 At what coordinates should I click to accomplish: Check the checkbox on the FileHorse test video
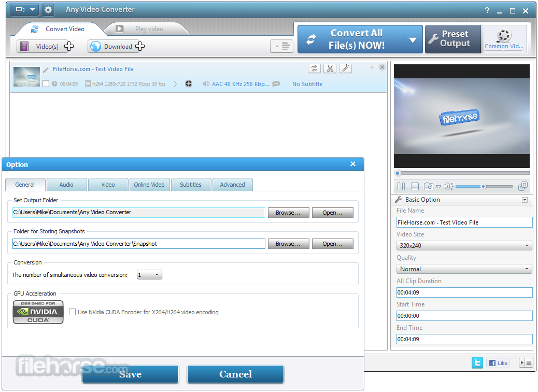pyautogui.click(x=46, y=83)
